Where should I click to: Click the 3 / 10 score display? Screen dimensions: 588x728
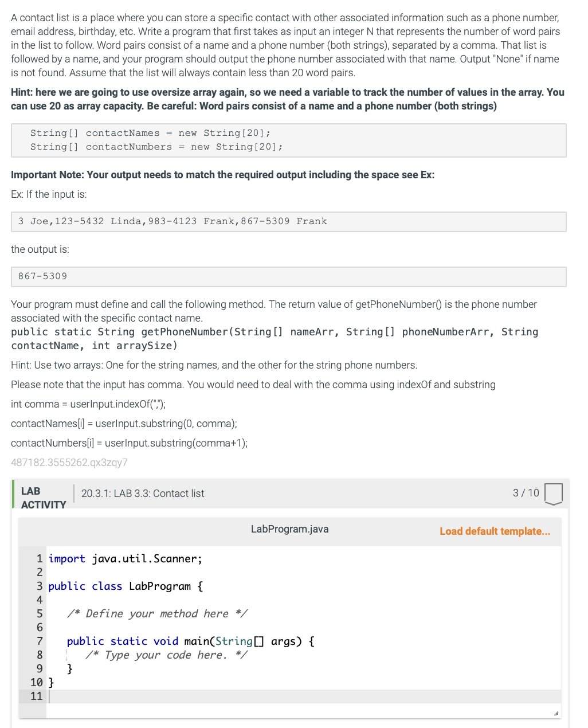[526, 493]
